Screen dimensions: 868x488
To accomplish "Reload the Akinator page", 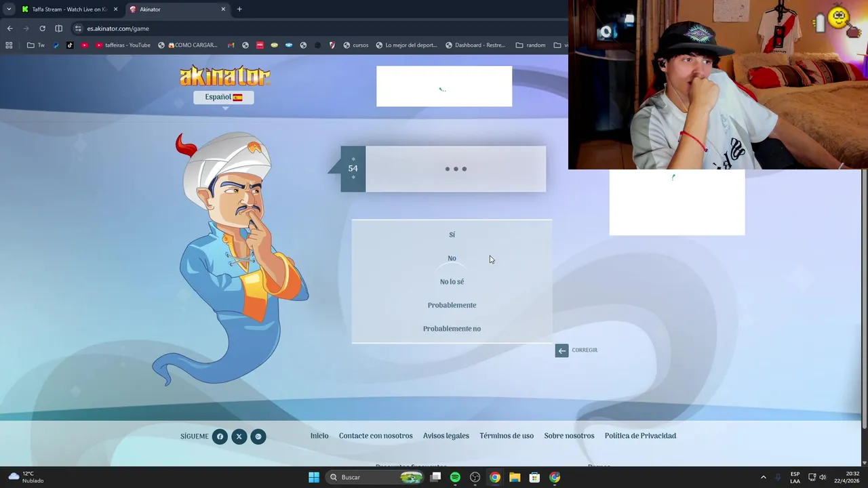I will tap(42, 28).
